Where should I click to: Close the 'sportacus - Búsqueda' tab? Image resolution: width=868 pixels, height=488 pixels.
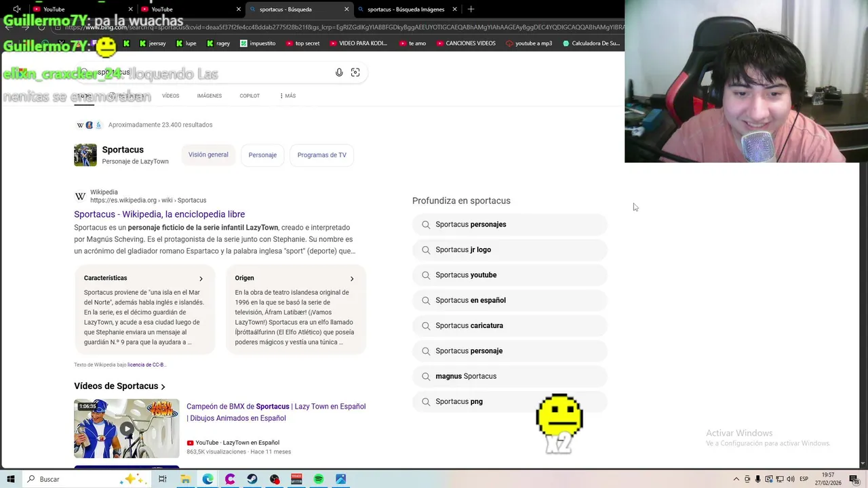(347, 9)
